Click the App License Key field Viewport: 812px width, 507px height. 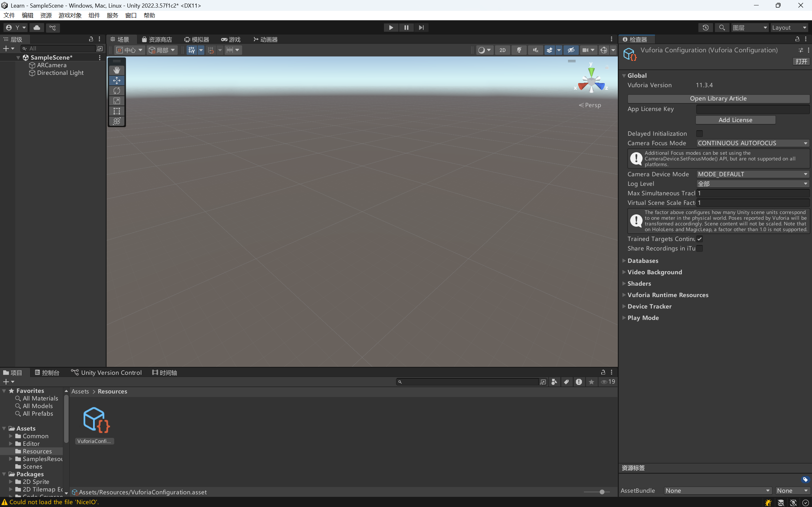point(753,109)
